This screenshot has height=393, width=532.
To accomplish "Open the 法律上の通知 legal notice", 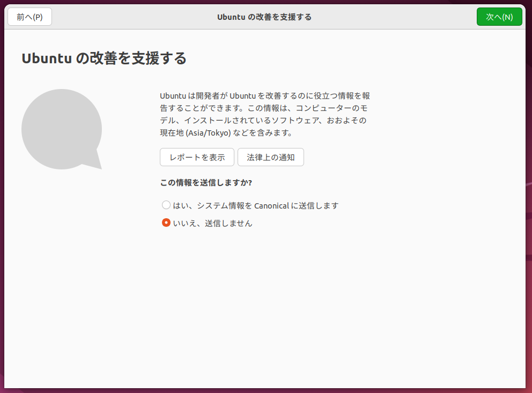I will tap(270, 157).
